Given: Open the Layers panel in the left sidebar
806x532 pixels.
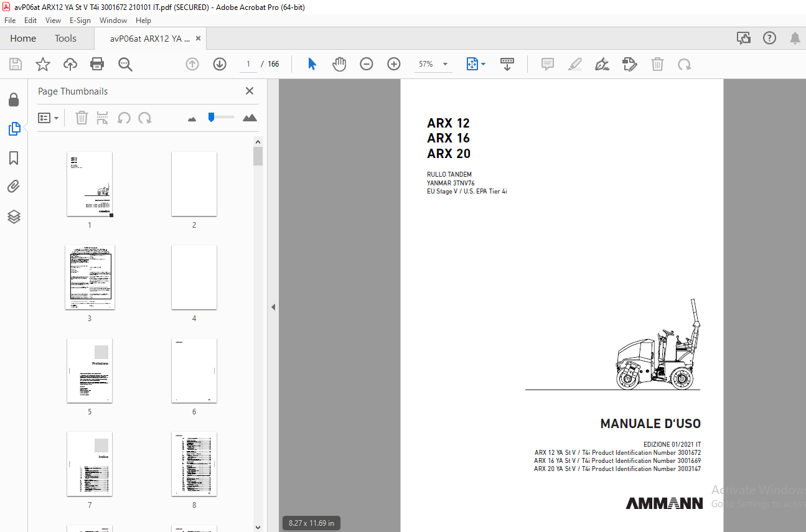Looking at the screenshot, I should [x=14, y=217].
